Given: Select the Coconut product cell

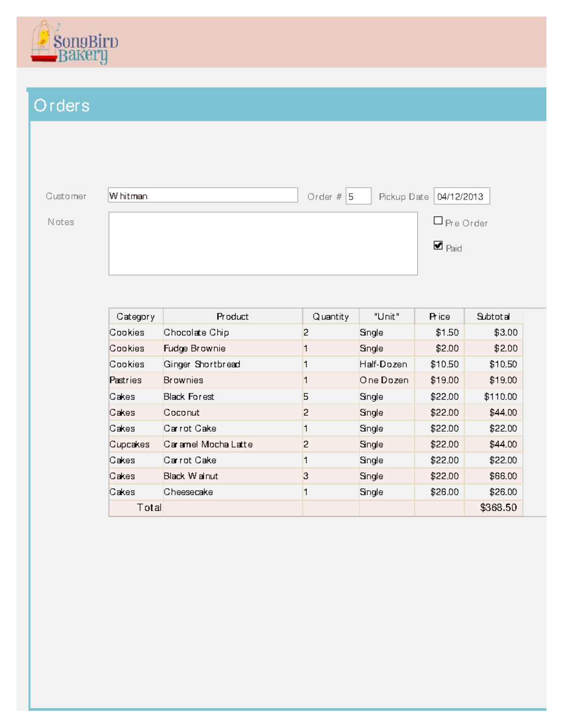Looking at the screenshot, I should (232, 413).
